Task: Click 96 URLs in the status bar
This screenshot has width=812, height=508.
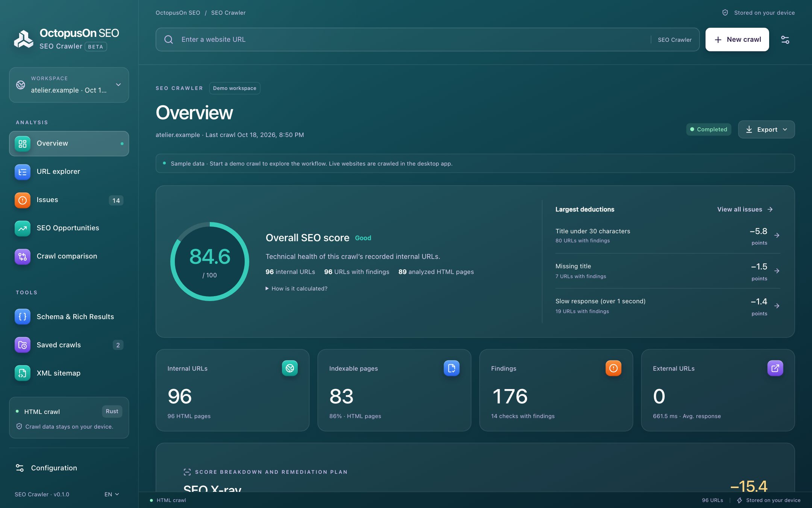Action: 712,500
